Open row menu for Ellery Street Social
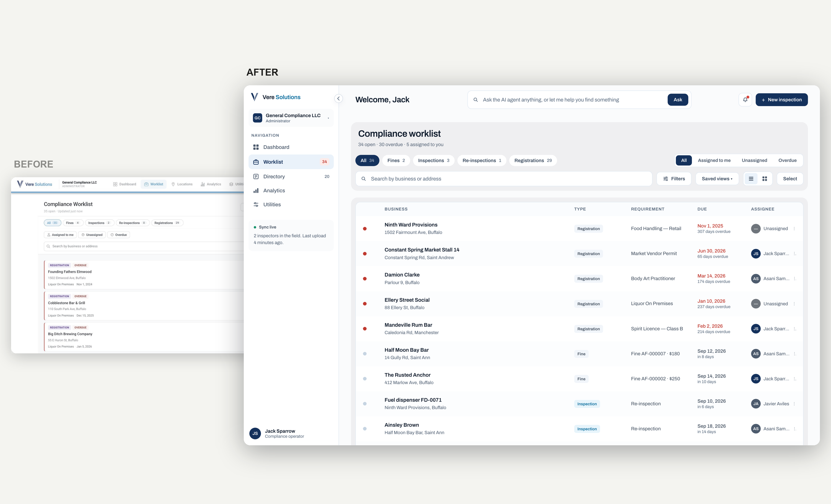The image size is (831, 504). click(794, 304)
